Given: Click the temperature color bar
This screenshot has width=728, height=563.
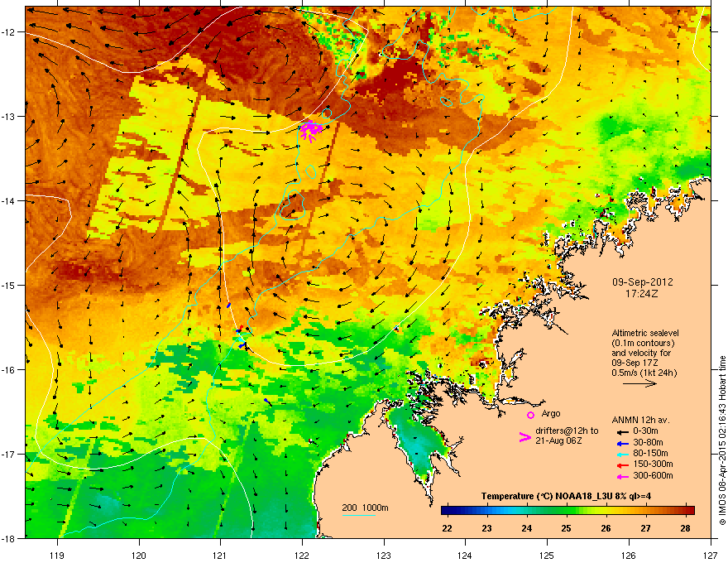Looking at the screenshot, I should pyautogui.click(x=568, y=510).
